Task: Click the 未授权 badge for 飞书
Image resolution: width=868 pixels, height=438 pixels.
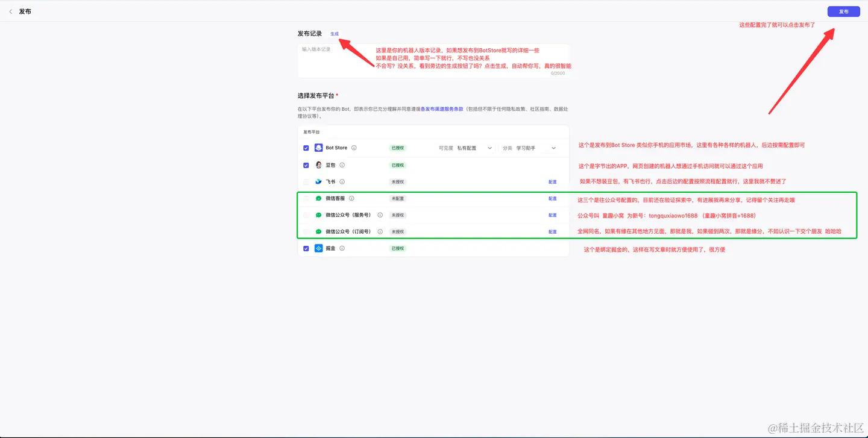Action: [x=398, y=181]
